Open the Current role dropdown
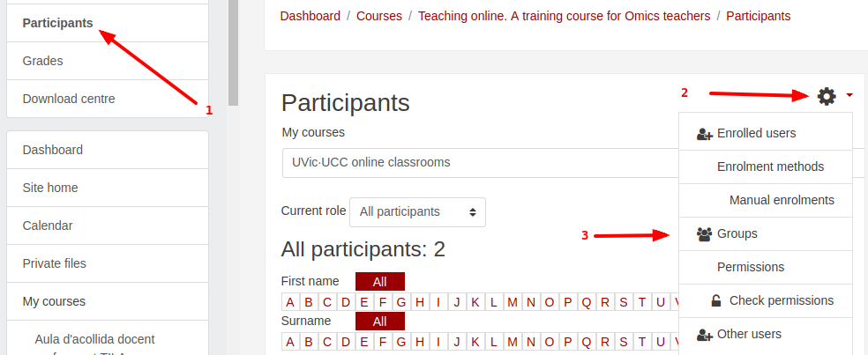Image resolution: width=868 pixels, height=355 pixels. [418, 211]
